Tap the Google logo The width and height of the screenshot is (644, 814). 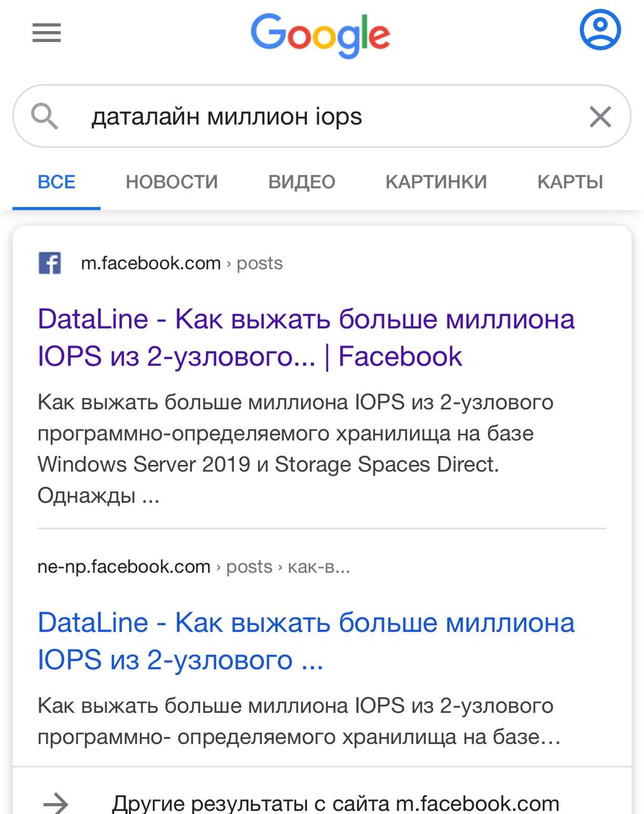click(x=320, y=35)
